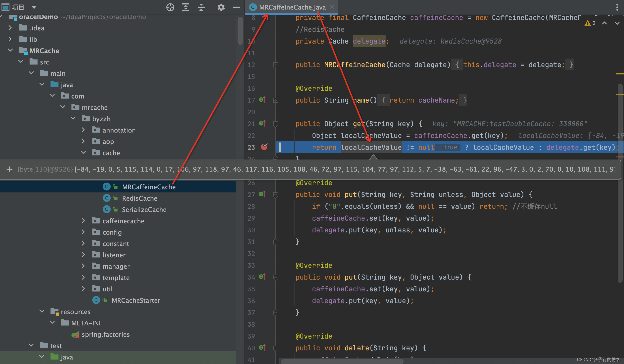Click the editor vertical scrollbar thumb
This screenshot has width=624, height=364.
click(x=620, y=183)
